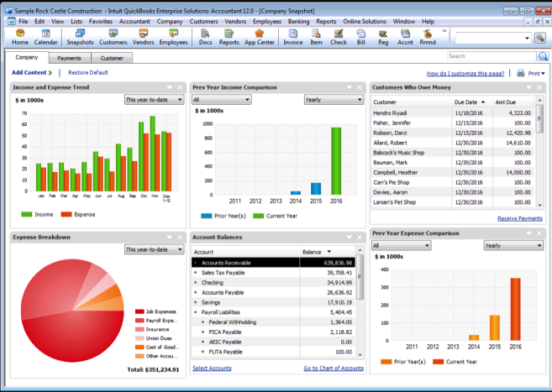The width and height of the screenshot is (552, 392).
Task: Click the snapshot Search magnifier icon
Action: tap(543, 56)
